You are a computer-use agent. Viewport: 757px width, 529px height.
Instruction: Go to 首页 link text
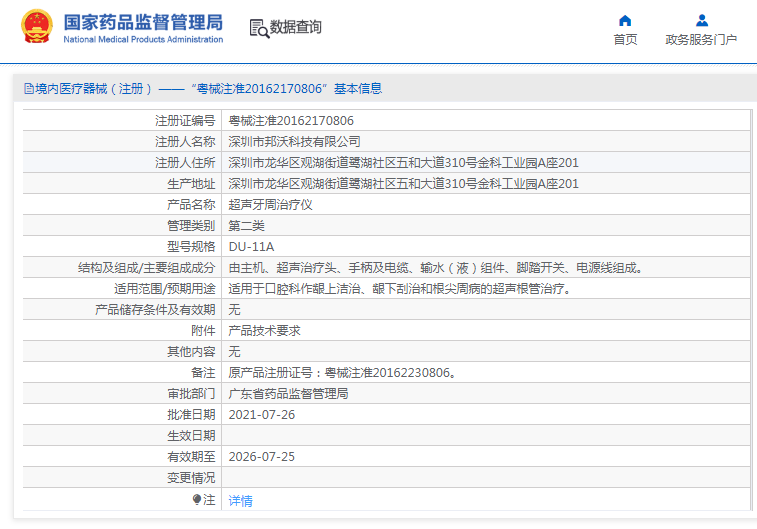(625, 40)
